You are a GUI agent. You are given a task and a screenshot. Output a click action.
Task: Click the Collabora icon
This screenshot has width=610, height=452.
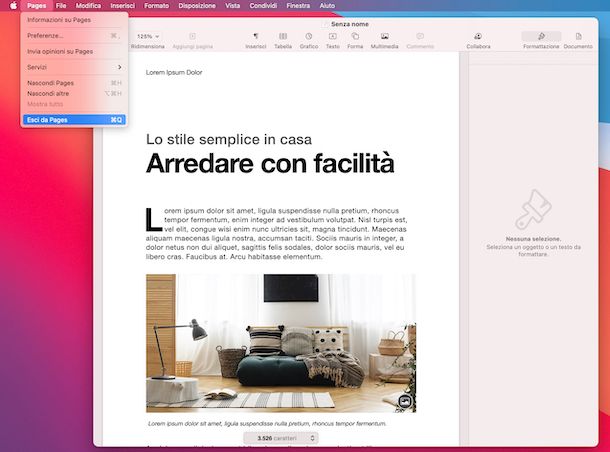pyautogui.click(x=478, y=36)
